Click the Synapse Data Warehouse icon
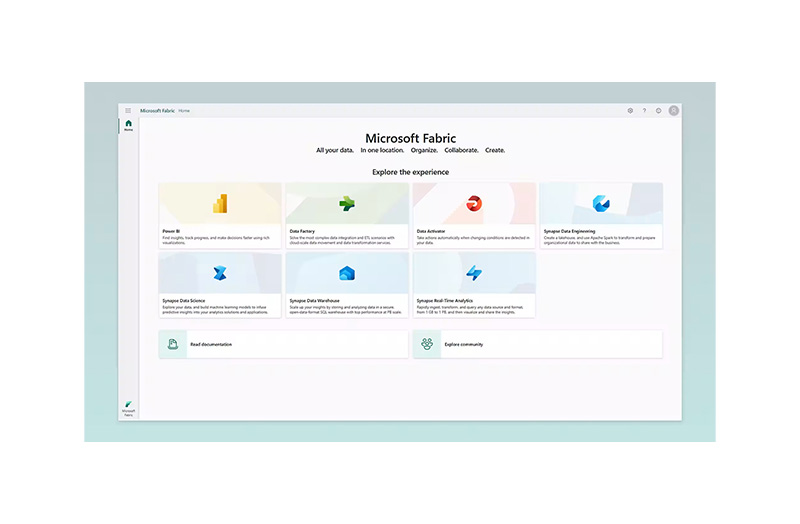This screenshot has height=524, width=800. coord(347,273)
